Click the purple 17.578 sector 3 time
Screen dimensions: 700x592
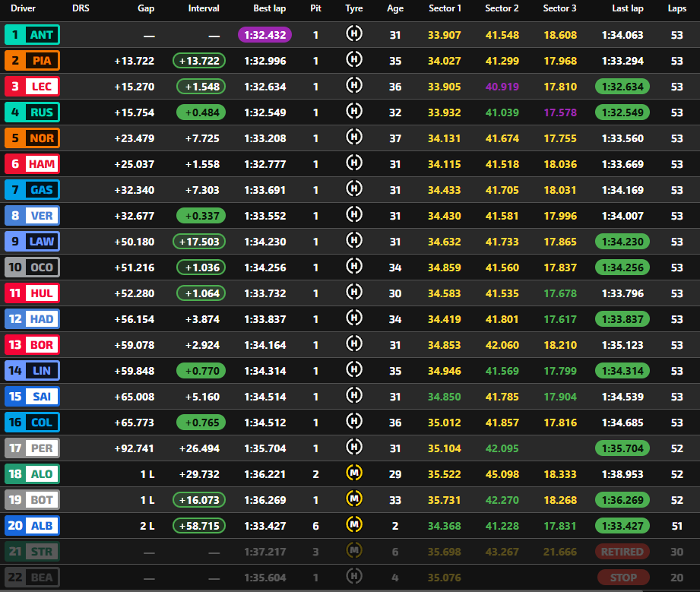[560, 112]
